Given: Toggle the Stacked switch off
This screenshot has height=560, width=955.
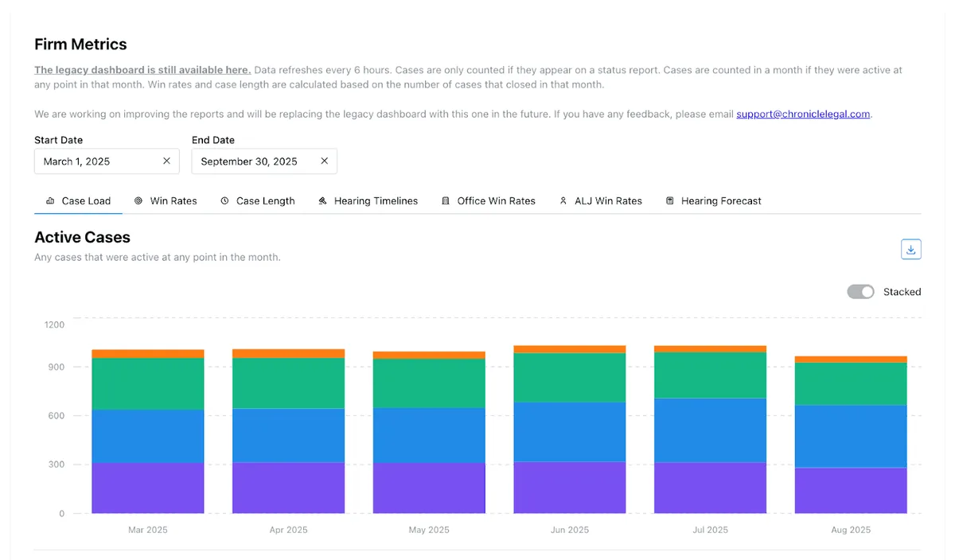Looking at the screenshot, I should click(860, 291).
